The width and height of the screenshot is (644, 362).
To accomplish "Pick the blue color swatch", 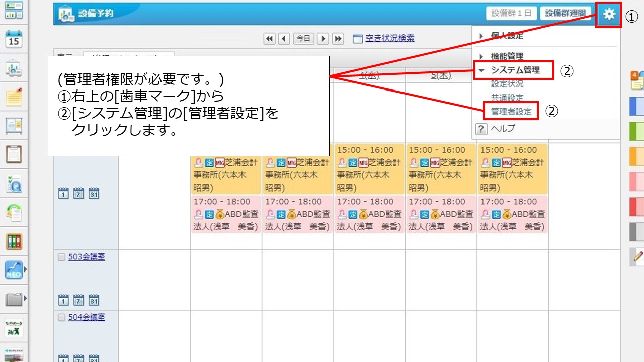I will (637, 106).
